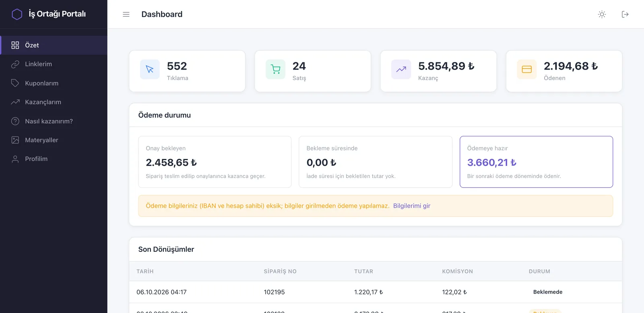
Task: Open the Profilim menu item
Action: pyautogui.click(x=54, y=159)
